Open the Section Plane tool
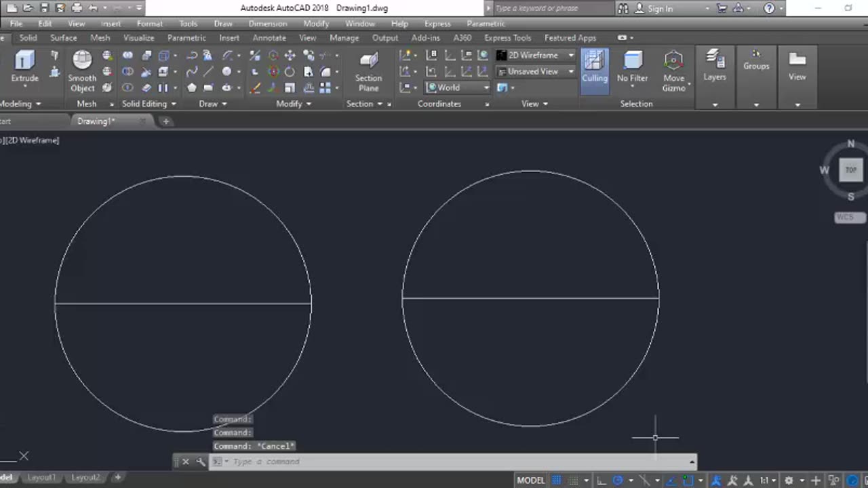868x488 pixels. [x=368, y=72]
